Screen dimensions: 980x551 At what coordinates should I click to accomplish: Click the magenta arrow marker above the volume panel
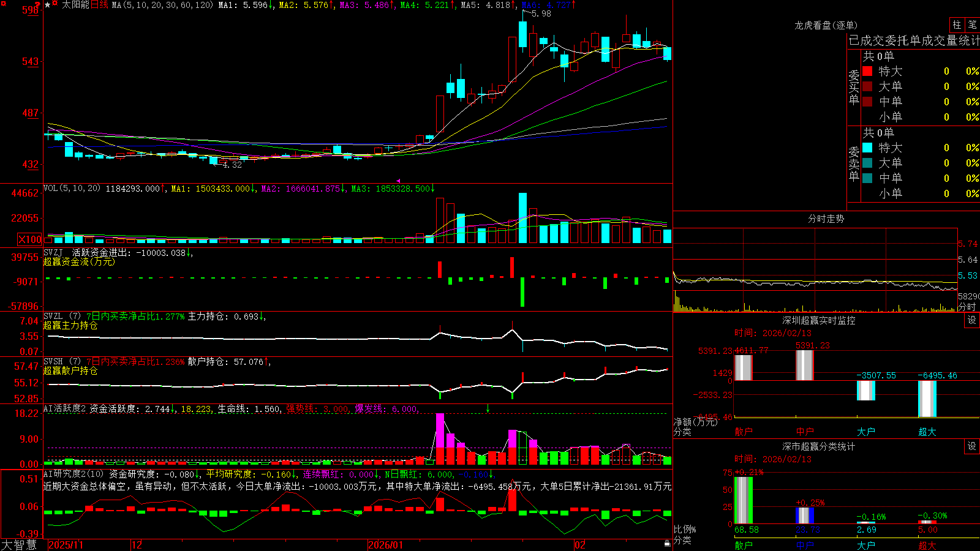point(399,181)
